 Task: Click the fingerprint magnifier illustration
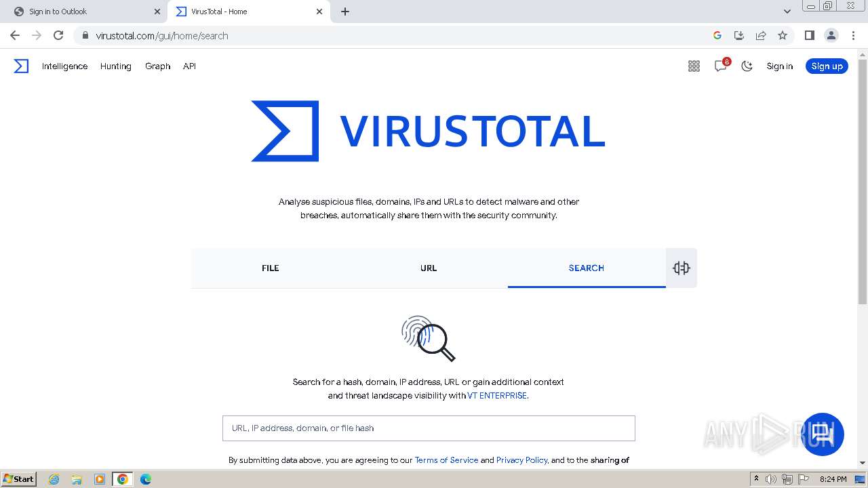coord(428,338)
